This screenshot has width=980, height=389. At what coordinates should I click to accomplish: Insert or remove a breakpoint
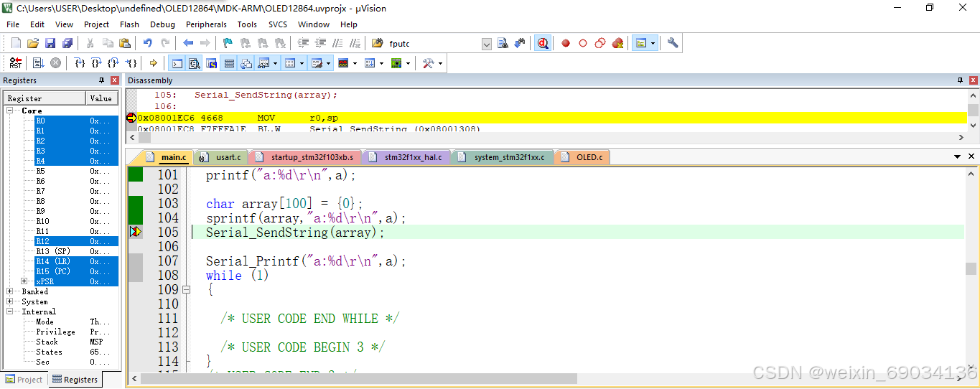click(x=566, y=43)
